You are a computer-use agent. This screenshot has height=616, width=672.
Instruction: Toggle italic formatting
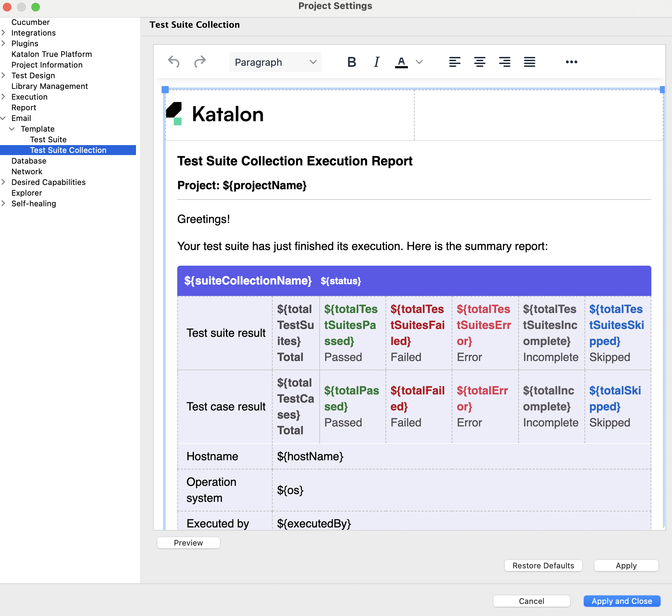pyautogui.click(x=377, y=62)
